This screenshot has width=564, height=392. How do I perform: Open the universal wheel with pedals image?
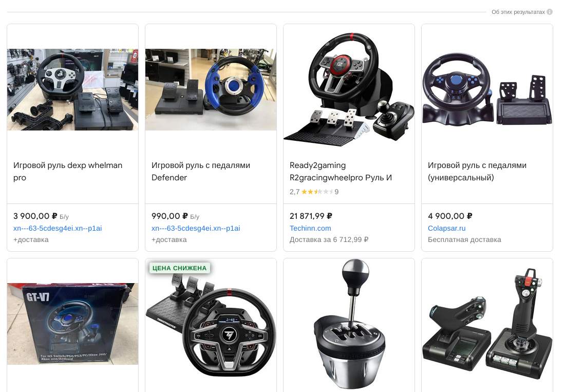(x=487, y=89)
